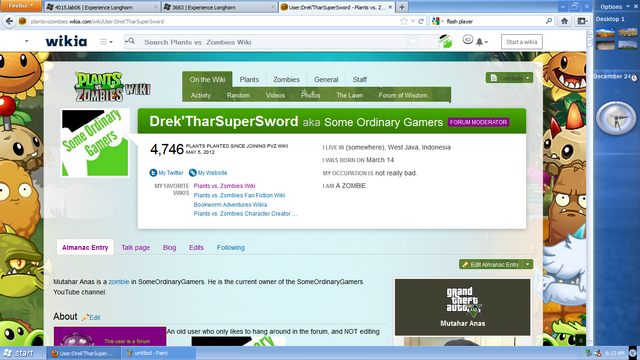
Task: Switch to the Blog tab
Action: coord(169,247)
